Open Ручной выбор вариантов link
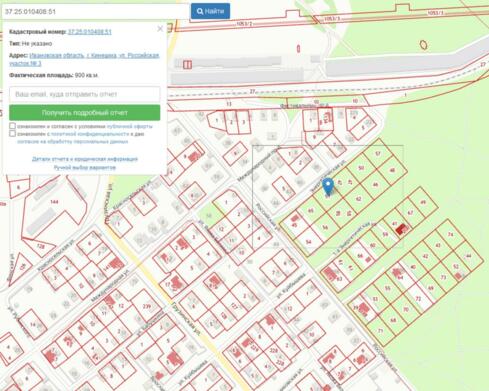The image size is (489, 391). [x=85, y=167]
